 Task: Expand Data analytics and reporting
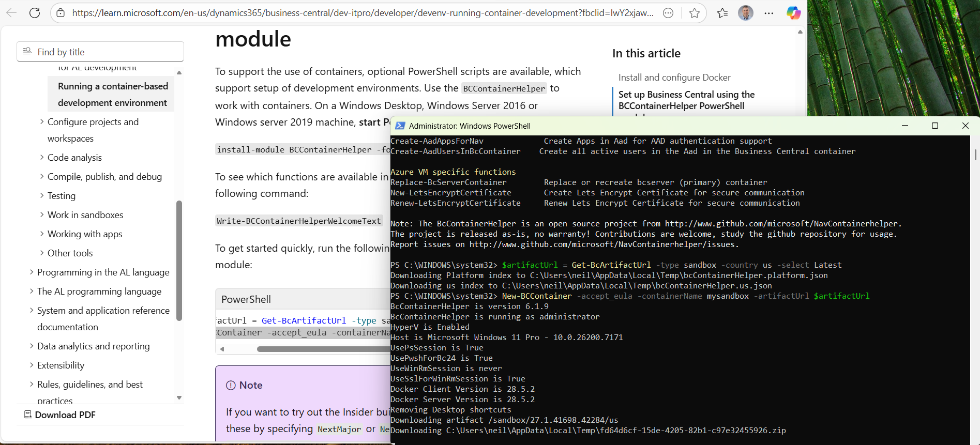(32, 346)
